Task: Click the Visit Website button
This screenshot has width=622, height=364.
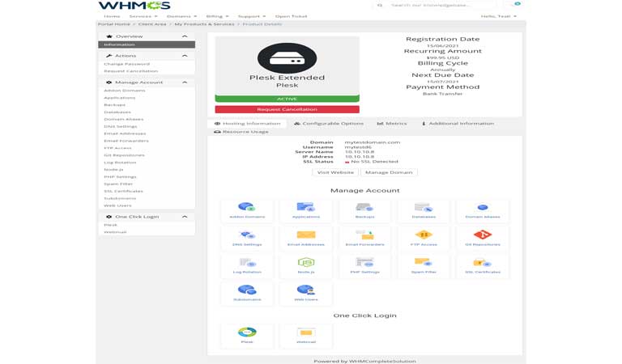Action: [335, 172]
